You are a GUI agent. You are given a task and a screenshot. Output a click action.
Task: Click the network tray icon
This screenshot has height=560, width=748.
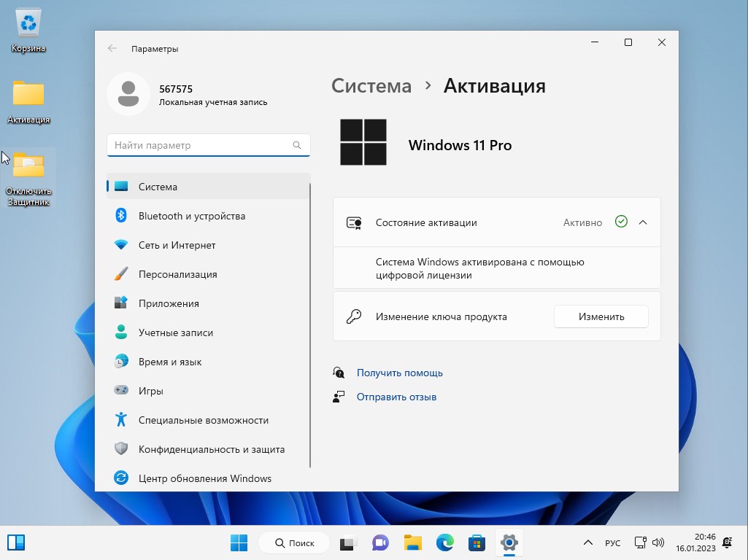point(640,542)
